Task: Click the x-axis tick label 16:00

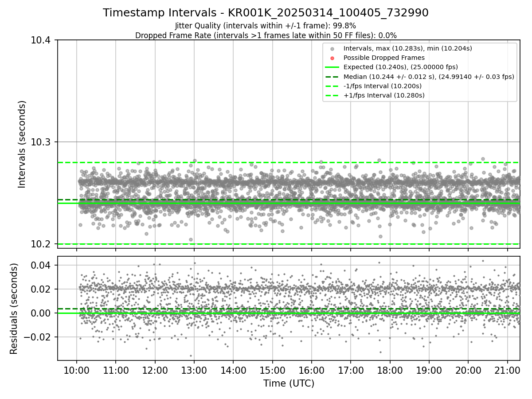Action: click(x=312, y=370)
